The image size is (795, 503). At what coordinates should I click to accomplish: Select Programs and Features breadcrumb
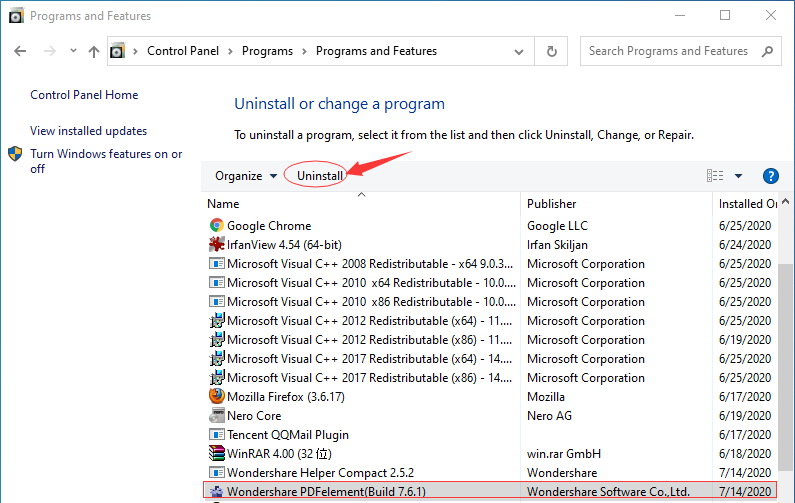click(x=376, y=51)
